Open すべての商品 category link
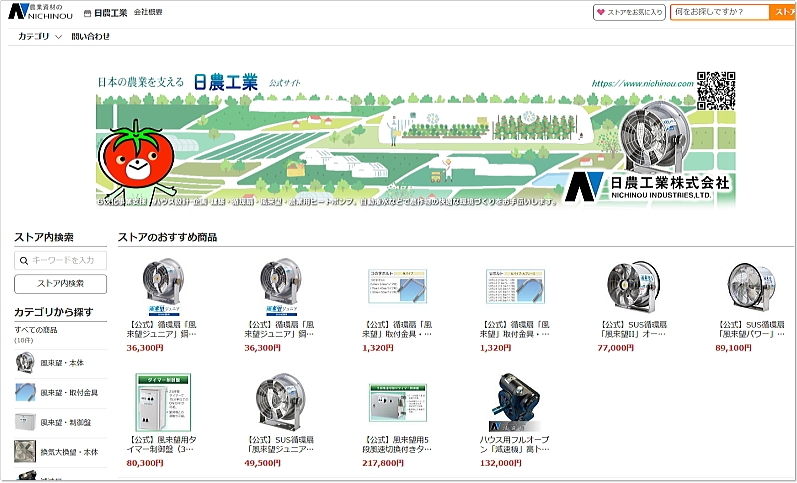The image size is (797, 483). [x=36, y=330]
